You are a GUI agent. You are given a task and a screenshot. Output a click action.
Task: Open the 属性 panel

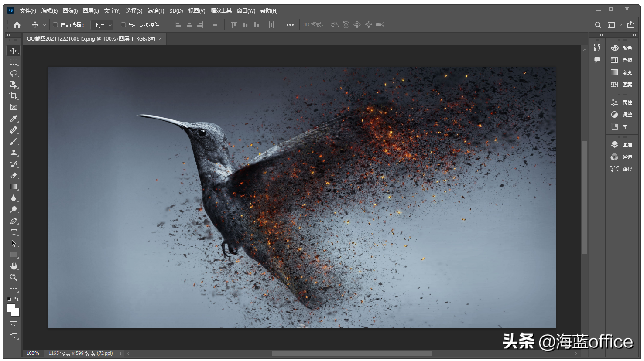[622, 102]
